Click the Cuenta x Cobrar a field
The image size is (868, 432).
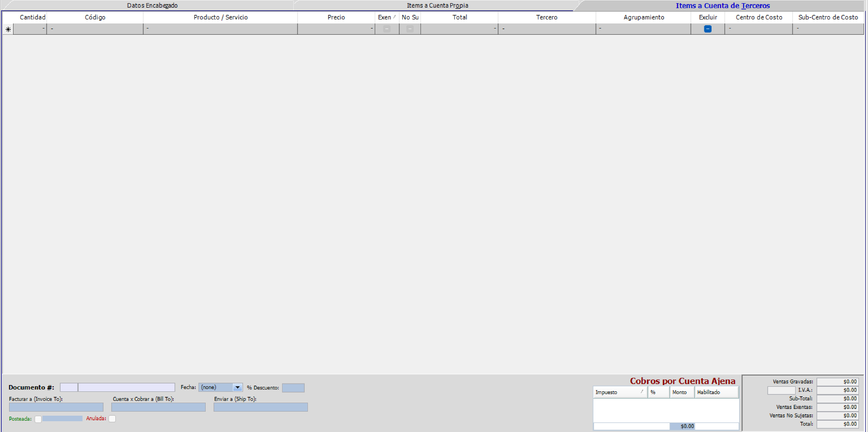(x=158, y=407)
